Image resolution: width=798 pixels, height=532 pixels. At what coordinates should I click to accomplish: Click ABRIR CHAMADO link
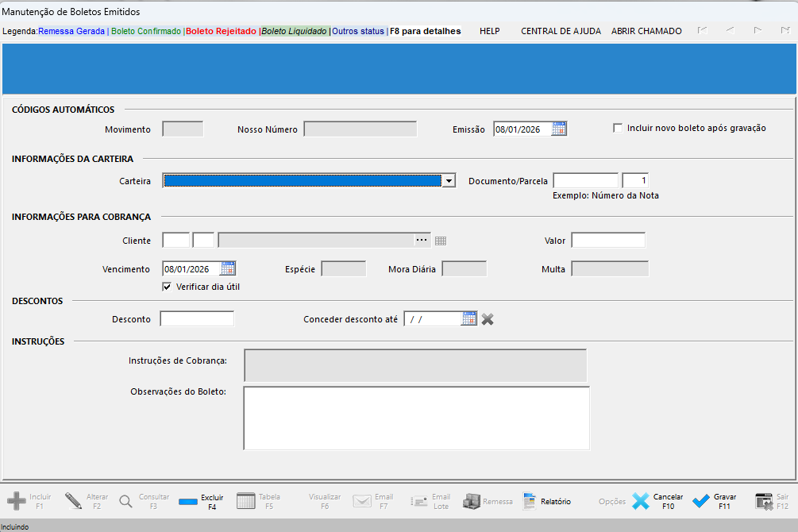(646, 31)
